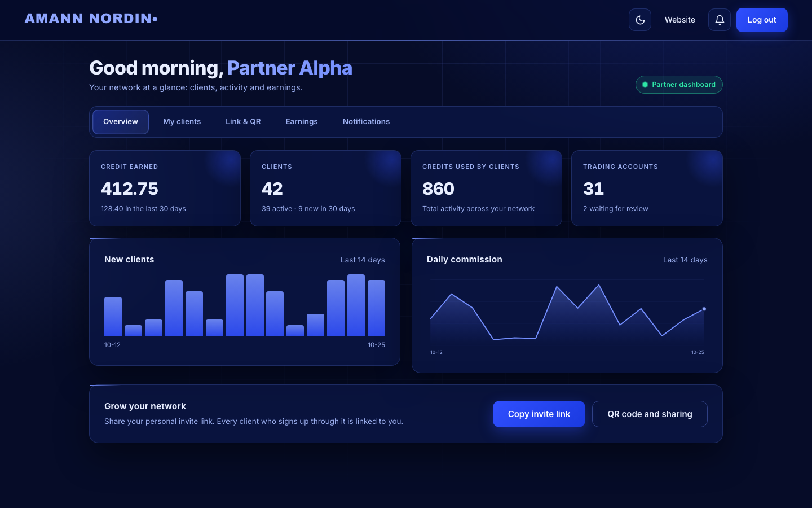Click the '10-12' label under New clients bars
Viewport: 812px width, 508px height.
click(112, 345)
